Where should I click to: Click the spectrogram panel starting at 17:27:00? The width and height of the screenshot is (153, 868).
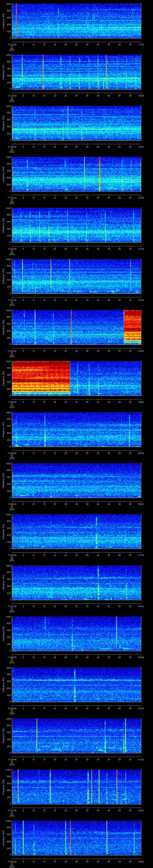pos(76,583)
